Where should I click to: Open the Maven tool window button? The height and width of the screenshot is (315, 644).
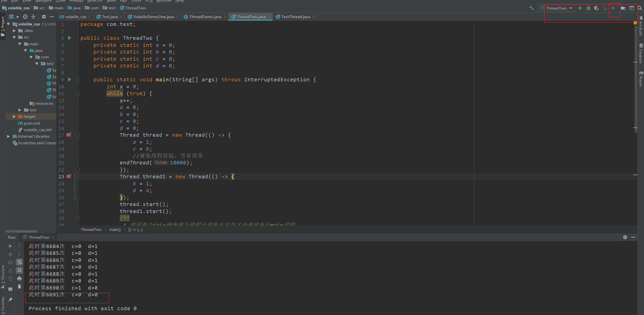click(641, 79)
